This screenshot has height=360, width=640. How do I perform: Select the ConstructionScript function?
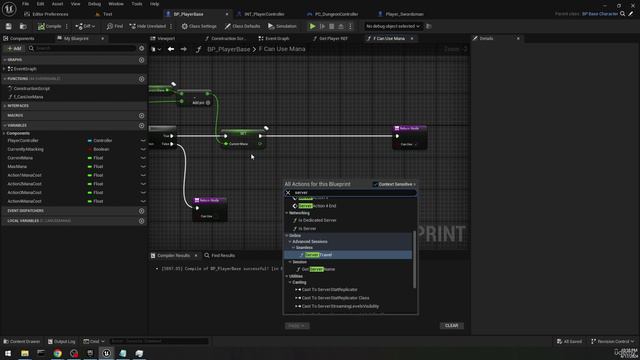point(31,89)
